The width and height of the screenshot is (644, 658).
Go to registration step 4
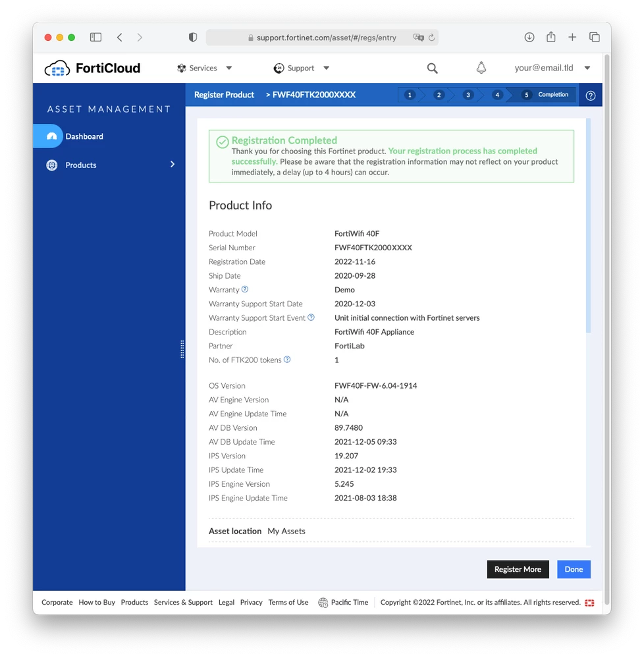coord(497,95)
